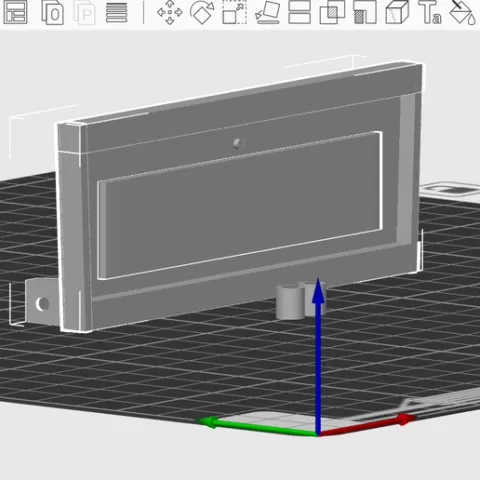Activate the Lay on face tool
The width and height of the screenshot is (480, 480).
click(x=267, y=12)
